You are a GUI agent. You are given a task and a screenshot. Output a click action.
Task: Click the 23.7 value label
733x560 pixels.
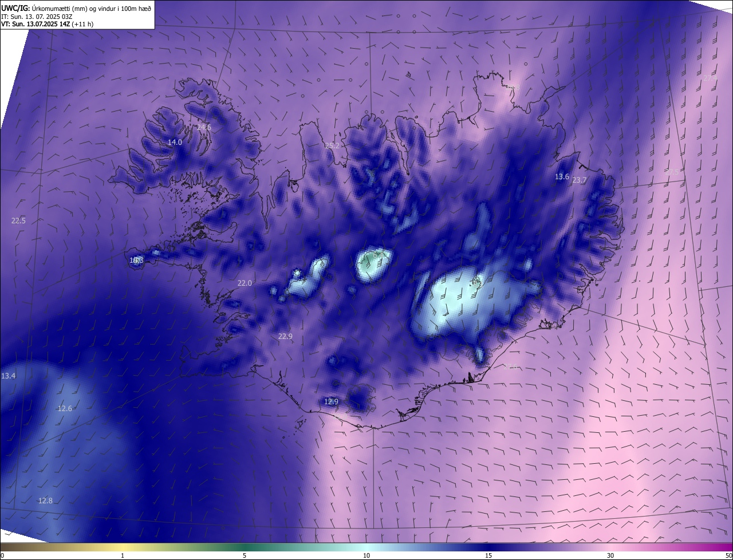click(x=580, y=180)
